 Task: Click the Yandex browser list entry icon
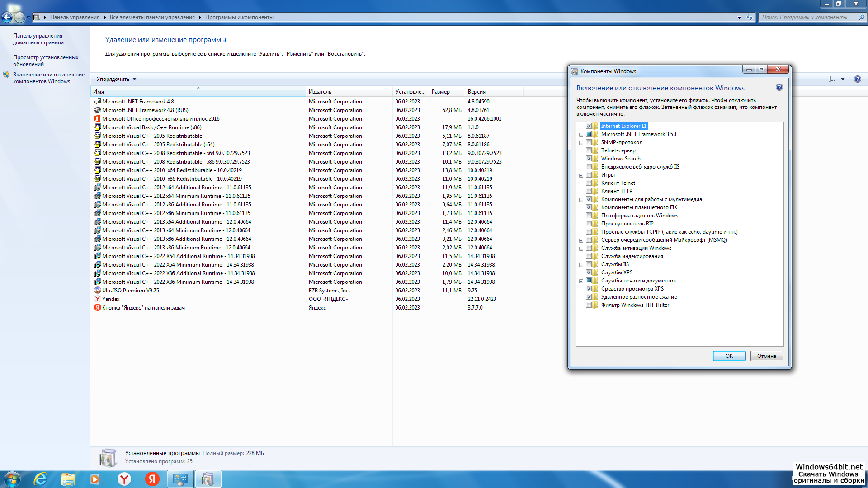coord(97,299)
